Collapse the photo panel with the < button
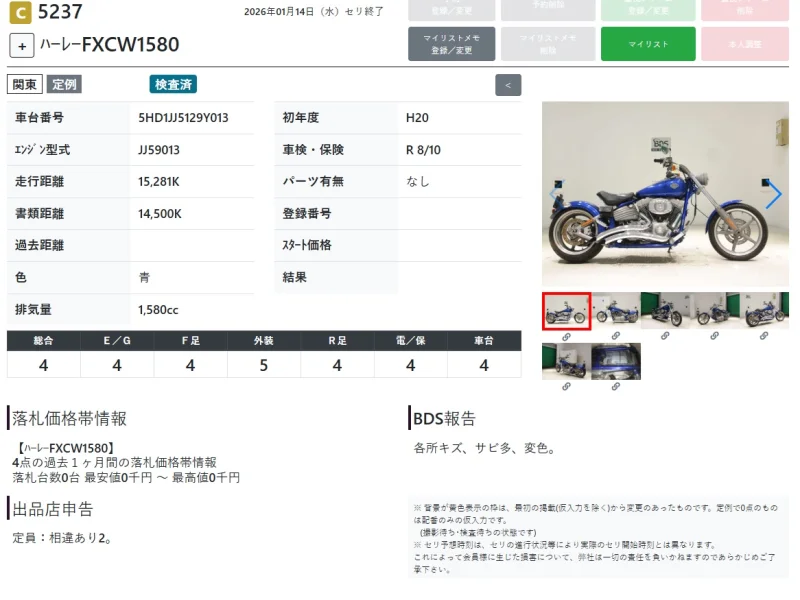 point(508,85)
